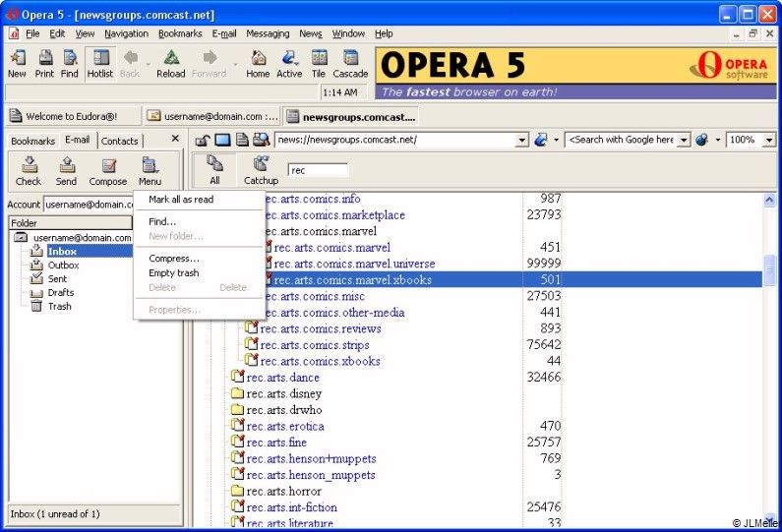
Task: Expand the Google search field dropdown
Action: (x=685, y=140)
